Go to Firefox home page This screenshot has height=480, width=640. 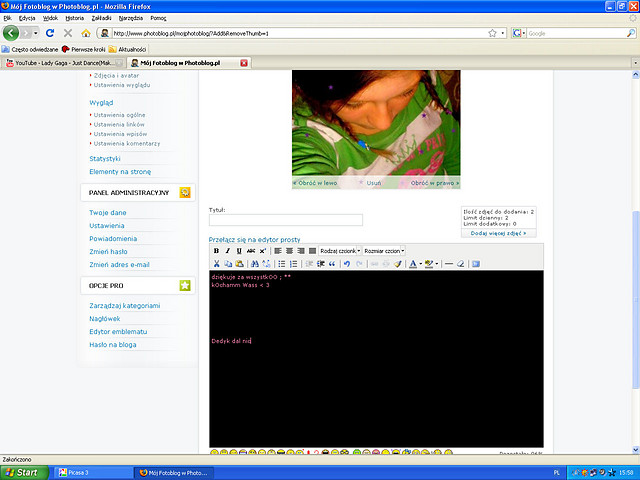(86, 33)
